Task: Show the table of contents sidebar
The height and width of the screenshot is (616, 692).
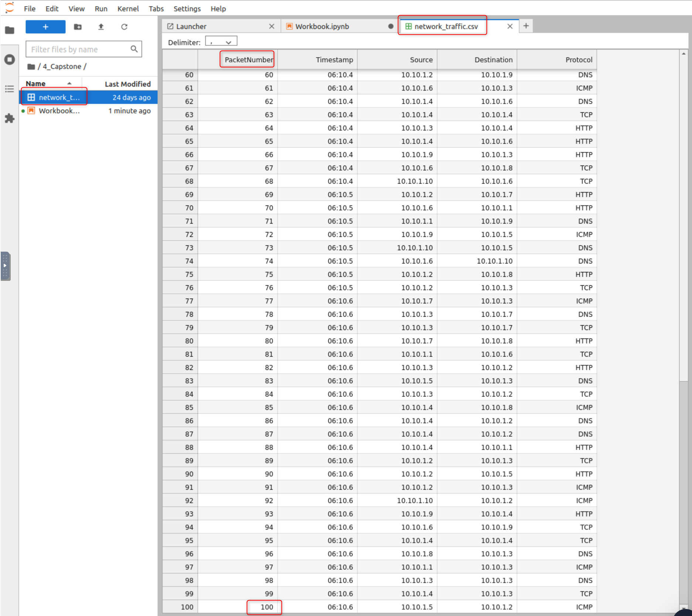Action: click(10, 89)
